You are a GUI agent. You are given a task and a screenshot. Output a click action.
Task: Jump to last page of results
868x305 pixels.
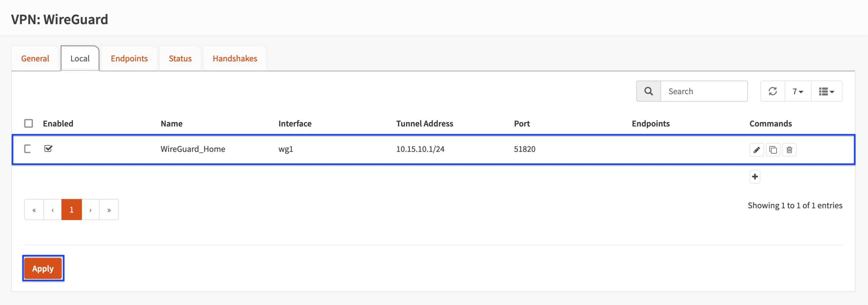109,210
